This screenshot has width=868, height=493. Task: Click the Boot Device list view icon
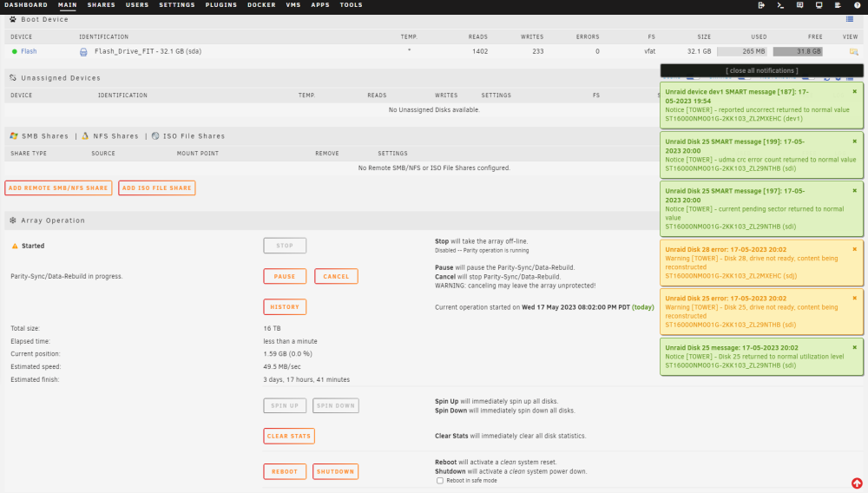[850, 19]
